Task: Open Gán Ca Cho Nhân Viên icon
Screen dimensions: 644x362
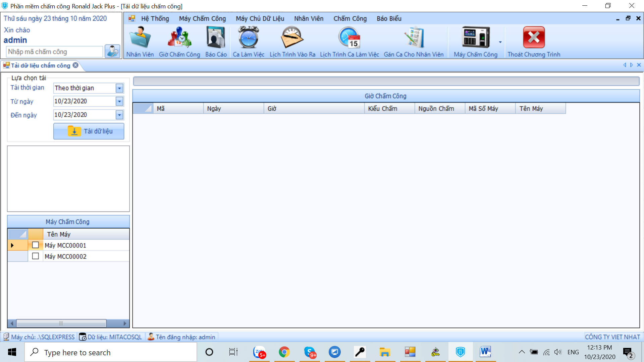Action: click(x=414, y=38)
